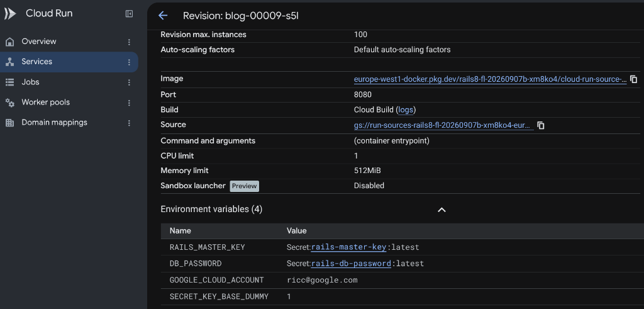The height and width of the screenshot is (309, 644).
Task: Open more options for Domain mappings
Action: tap(129, 123)
